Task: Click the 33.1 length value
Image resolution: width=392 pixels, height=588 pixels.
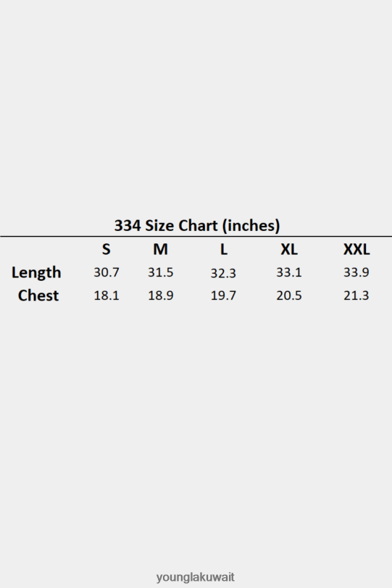Action: coord(289,272)
